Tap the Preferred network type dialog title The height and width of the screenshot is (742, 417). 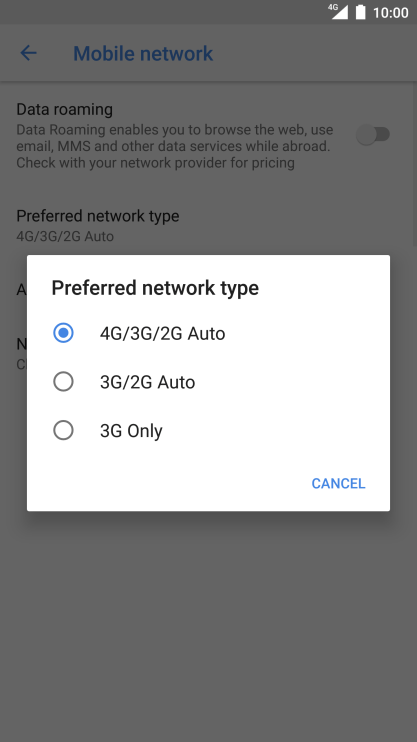click(x=155, y=288)
